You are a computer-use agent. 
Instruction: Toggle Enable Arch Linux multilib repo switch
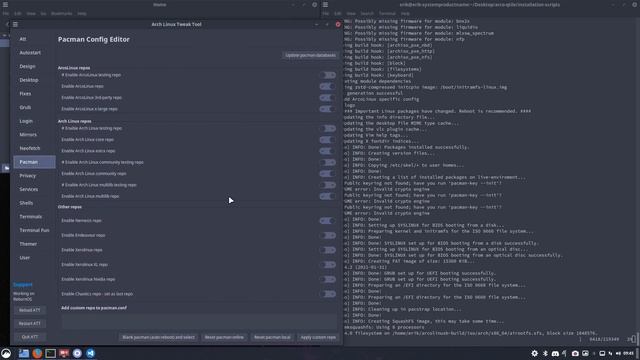pos(327,196)
